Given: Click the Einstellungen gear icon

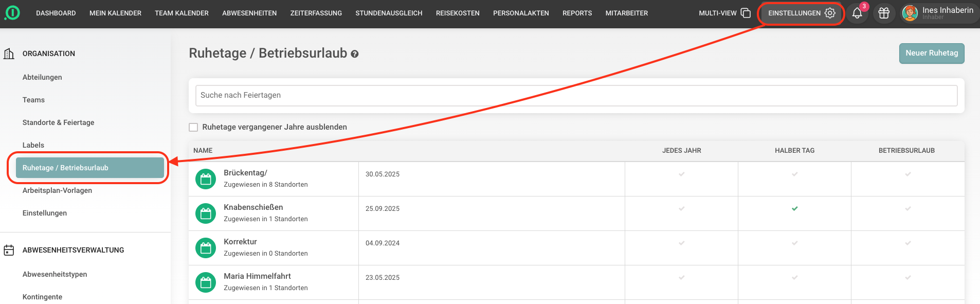Looking at the screenshot, I should (x=830, y=13).
